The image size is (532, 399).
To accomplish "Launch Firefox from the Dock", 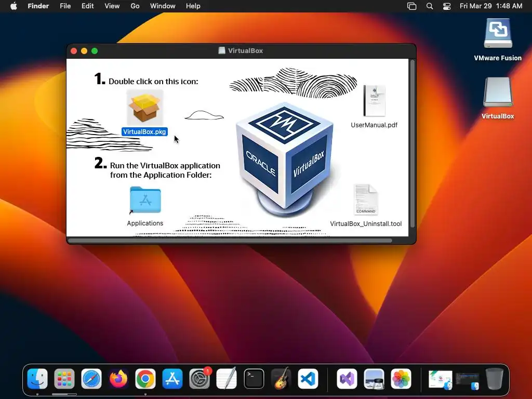I will pos(118,379).
